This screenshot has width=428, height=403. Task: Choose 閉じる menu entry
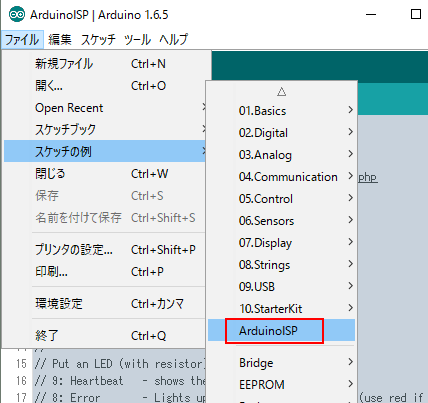tap(105, 173)
